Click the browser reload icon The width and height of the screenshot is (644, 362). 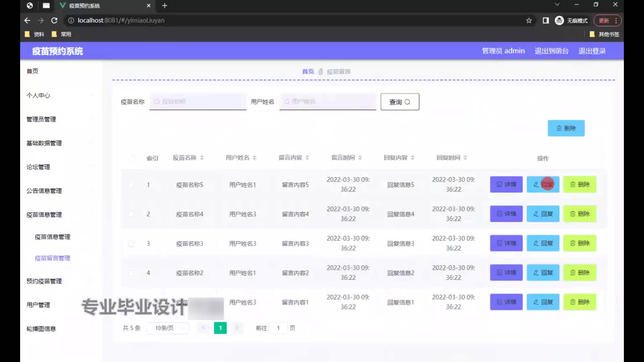click(54, 20)
